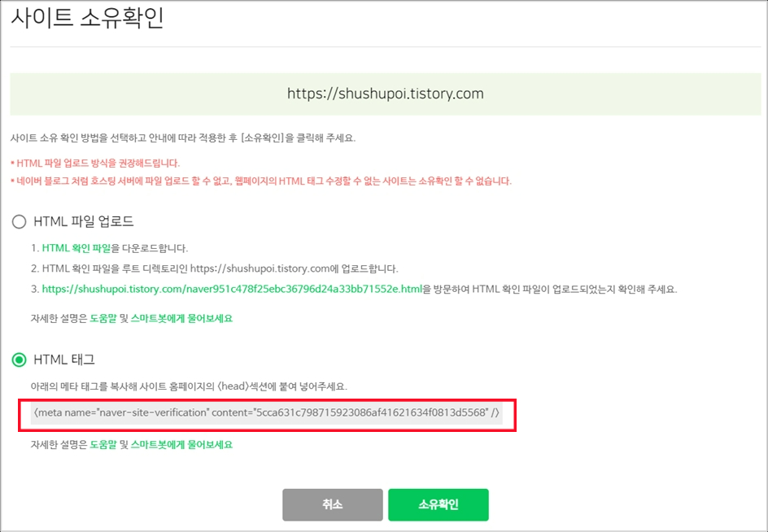Open 도움말 link below the meta tag

(x=103, y=445)
